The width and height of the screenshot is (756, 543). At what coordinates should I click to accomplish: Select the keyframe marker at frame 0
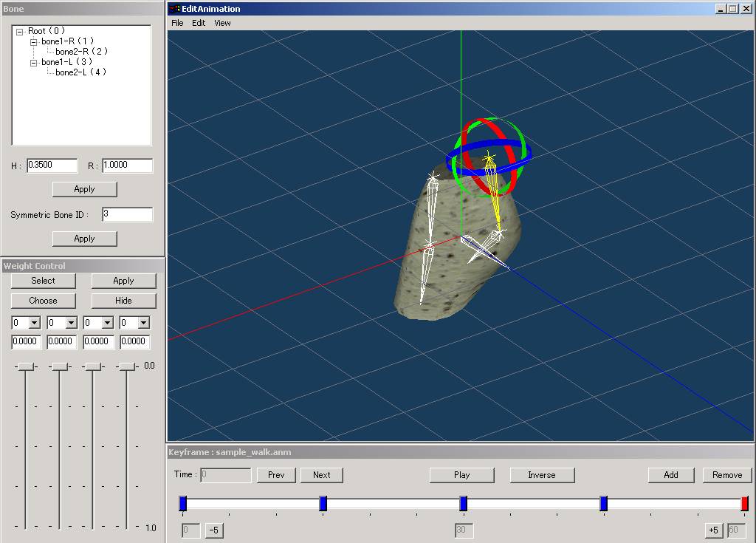pyautogui.click(x=183, y=503)
